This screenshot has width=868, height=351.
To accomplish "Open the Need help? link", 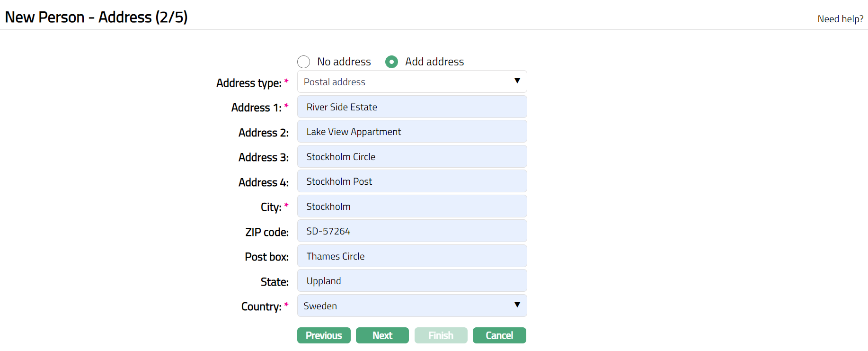I will point(840,19).
